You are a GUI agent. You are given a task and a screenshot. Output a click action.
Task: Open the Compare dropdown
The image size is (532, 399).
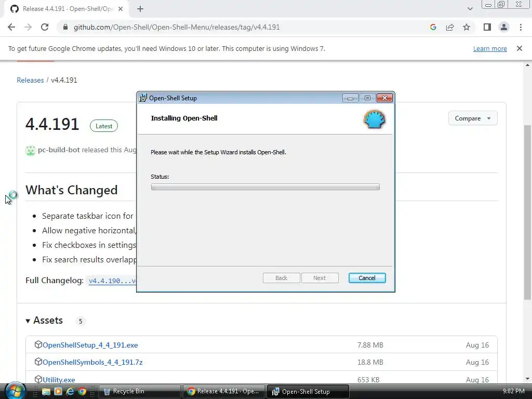pyautogui.click(x=473, y=118)
